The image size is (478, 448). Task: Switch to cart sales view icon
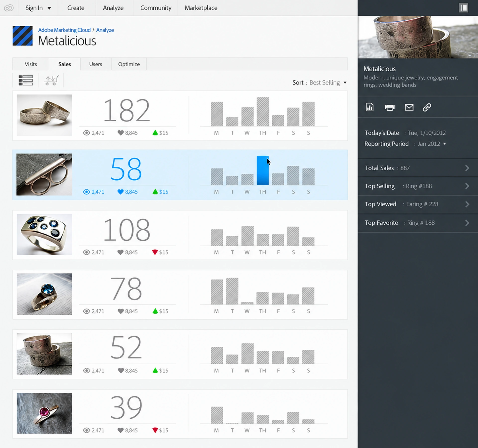[51, 80]
